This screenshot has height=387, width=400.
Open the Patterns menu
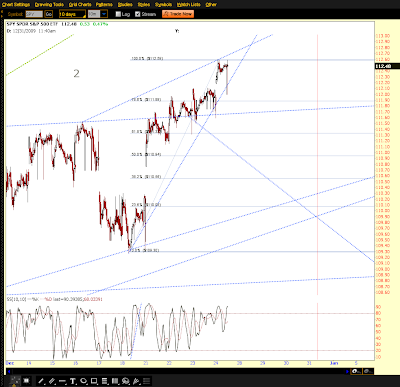pos(104,4)
